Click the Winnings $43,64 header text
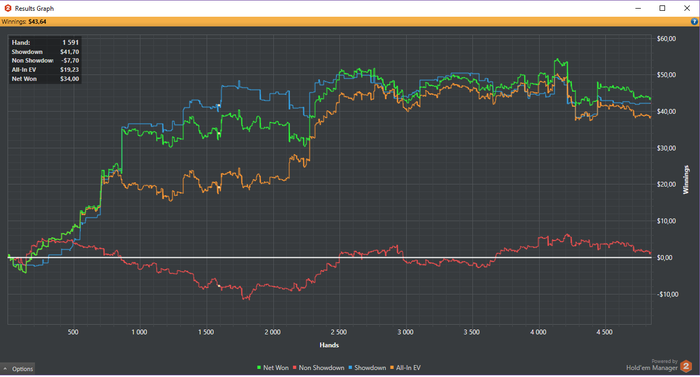The width and height of the screenshot is (700, 377). (x=24, y=21)
